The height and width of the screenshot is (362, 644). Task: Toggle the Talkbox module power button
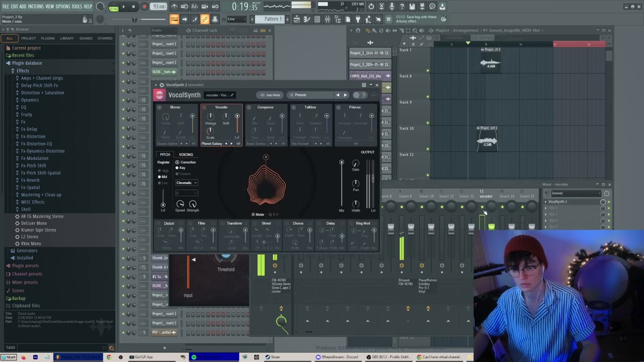pyautogui.click(x=293, y=107)
